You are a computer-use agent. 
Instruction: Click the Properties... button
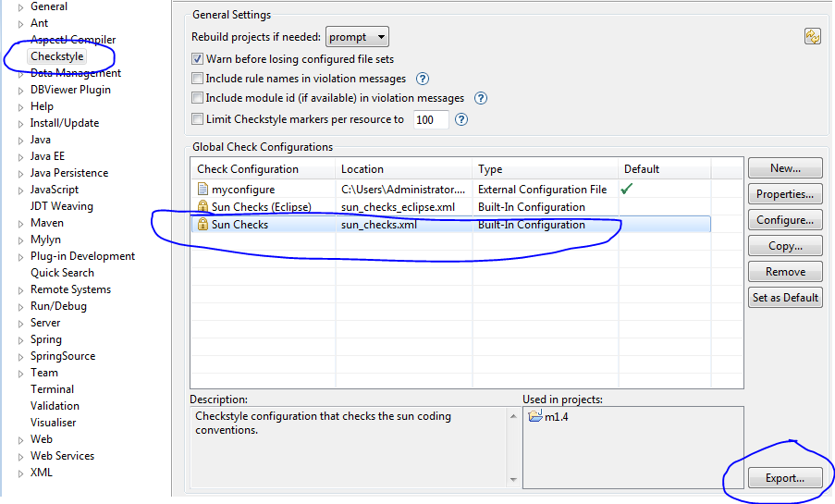(x=785, y=194)
